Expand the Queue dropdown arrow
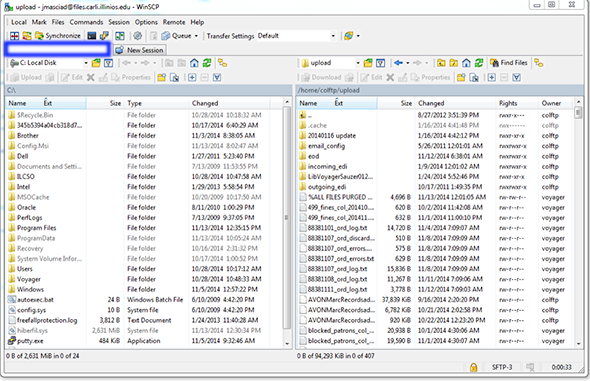590x381 pixels. click(196, 36)
